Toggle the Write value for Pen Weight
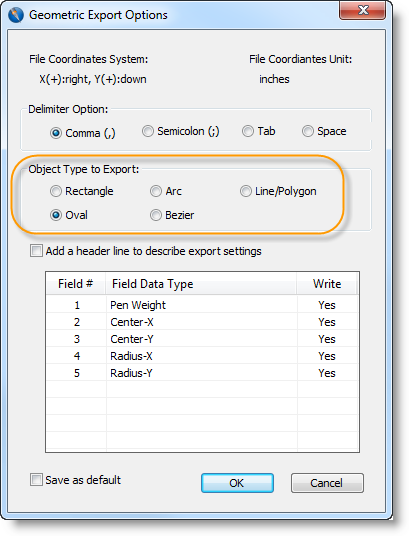Image resolution: width=409 pixels, height=536 pixels. coord(327,305)
